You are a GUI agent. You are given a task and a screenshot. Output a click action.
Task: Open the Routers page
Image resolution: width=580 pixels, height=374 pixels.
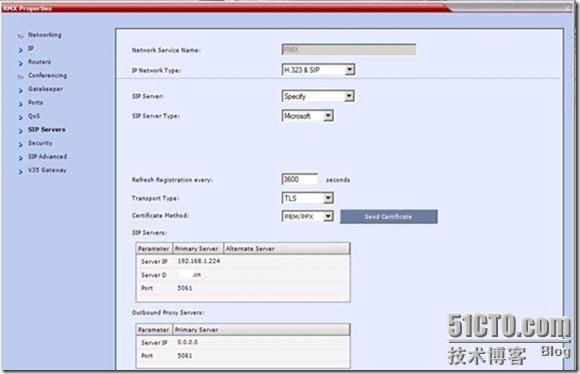tap(40, 62)
